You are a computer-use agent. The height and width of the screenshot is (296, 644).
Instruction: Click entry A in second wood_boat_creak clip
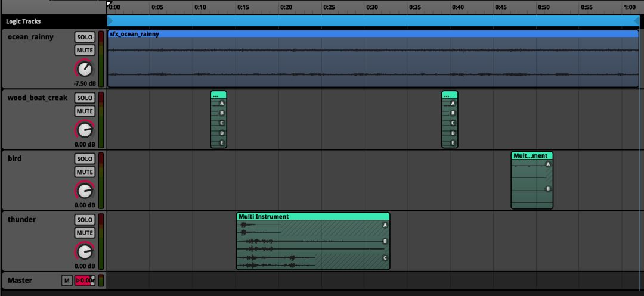point(453,104)
